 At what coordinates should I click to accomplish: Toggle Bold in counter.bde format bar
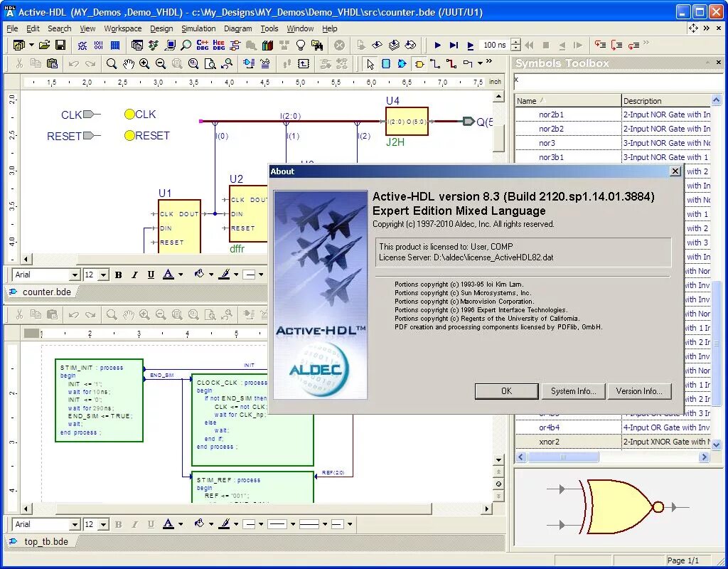pyautogui.click(x=119, y=275)
